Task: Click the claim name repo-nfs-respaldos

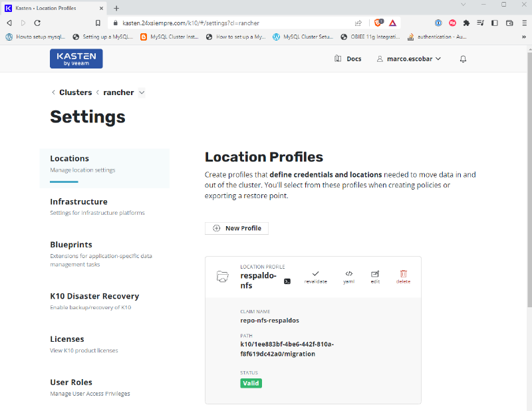Action: (270, 321)
